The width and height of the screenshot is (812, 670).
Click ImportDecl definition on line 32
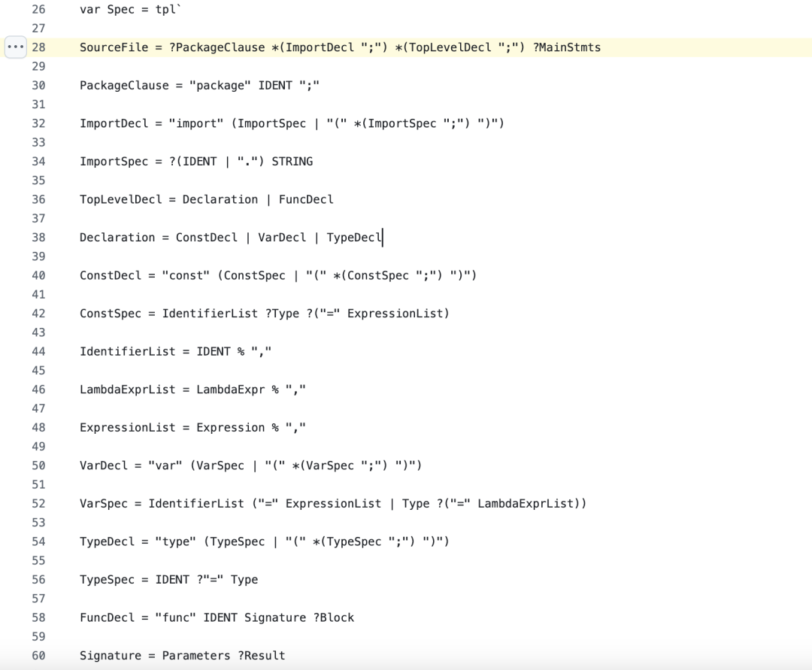[x=114, y=123]
